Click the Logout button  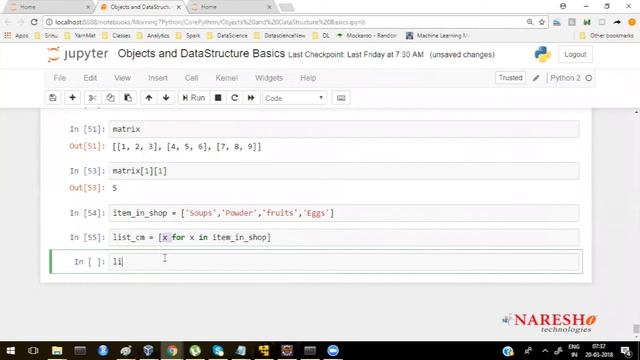[x=575, y=54]
